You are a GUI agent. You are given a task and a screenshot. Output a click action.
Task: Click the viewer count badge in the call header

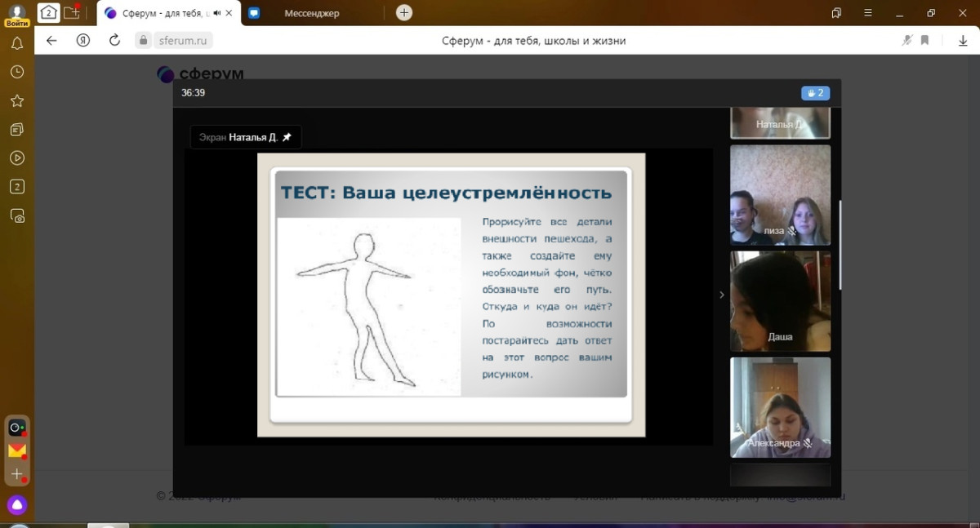point(814,93)
